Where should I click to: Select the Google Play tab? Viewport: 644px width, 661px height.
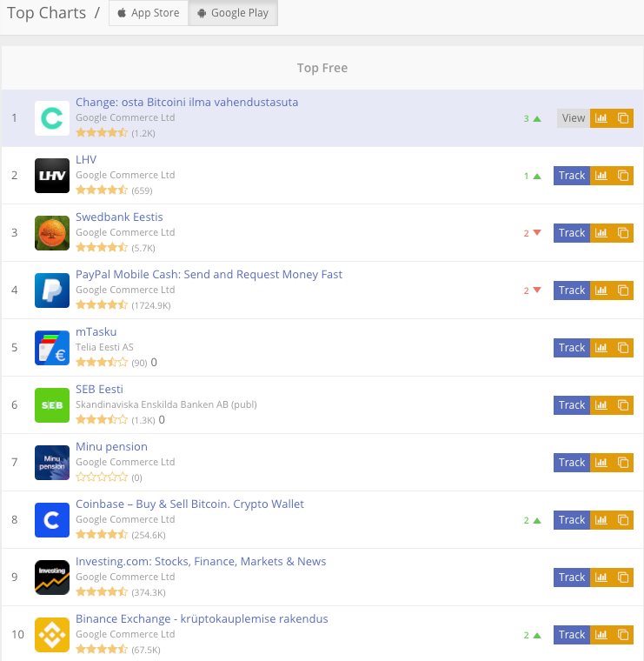pyautogui.click(x=233, y=13)
